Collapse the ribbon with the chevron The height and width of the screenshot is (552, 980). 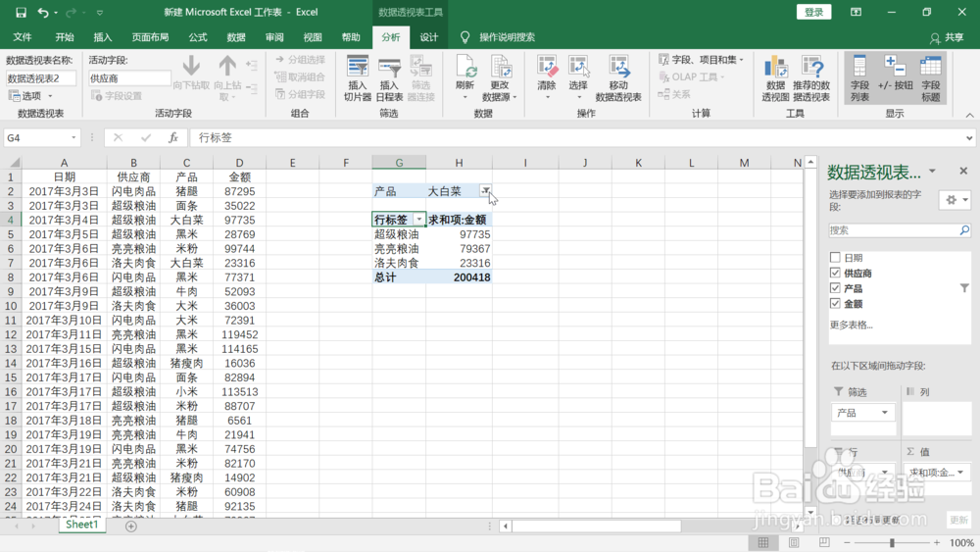(969, 115)
